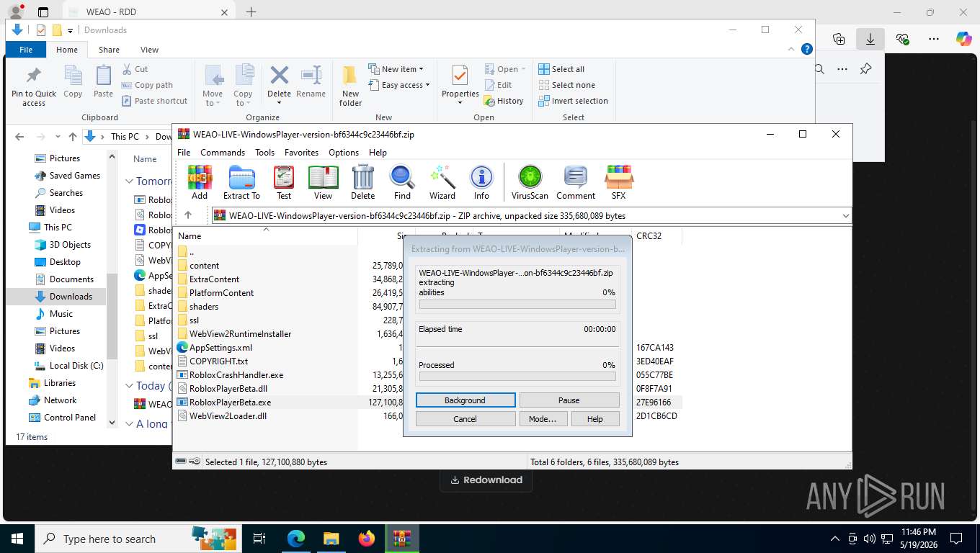The width and height of the screenshot is (980, 553).
Task: Show hidden system tray icons
Action: point(835,539)
